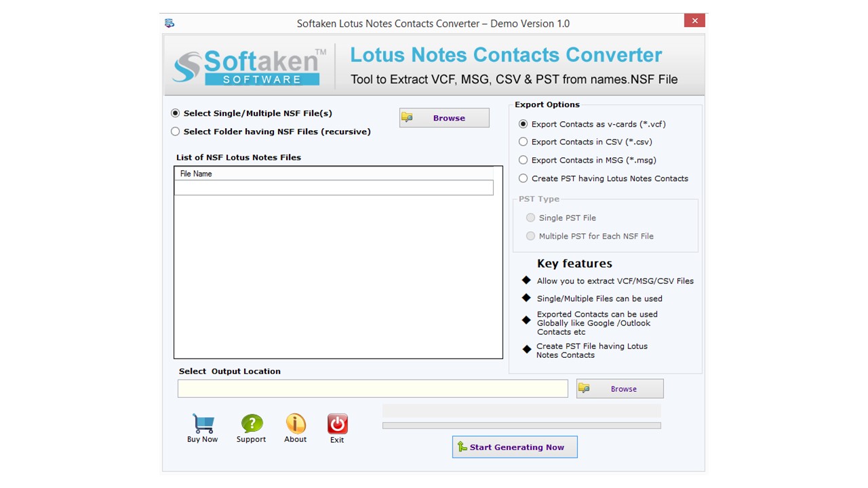Choose Create PST having Lotus Notes Contacts
The image size is (868, 488).
click(x=523, y=178)
